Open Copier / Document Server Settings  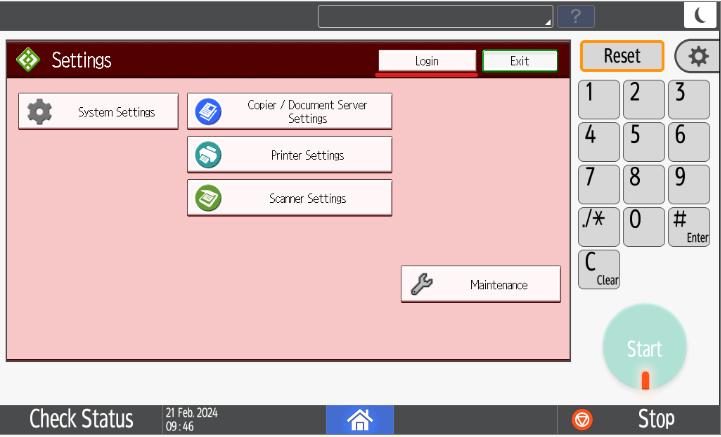289,111
